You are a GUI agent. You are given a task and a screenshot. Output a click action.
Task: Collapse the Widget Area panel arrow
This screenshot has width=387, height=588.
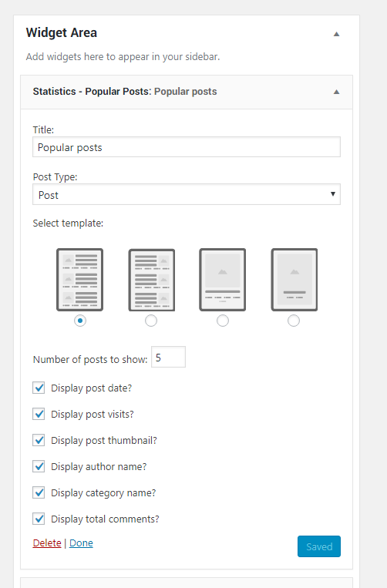tap(336, 34)
